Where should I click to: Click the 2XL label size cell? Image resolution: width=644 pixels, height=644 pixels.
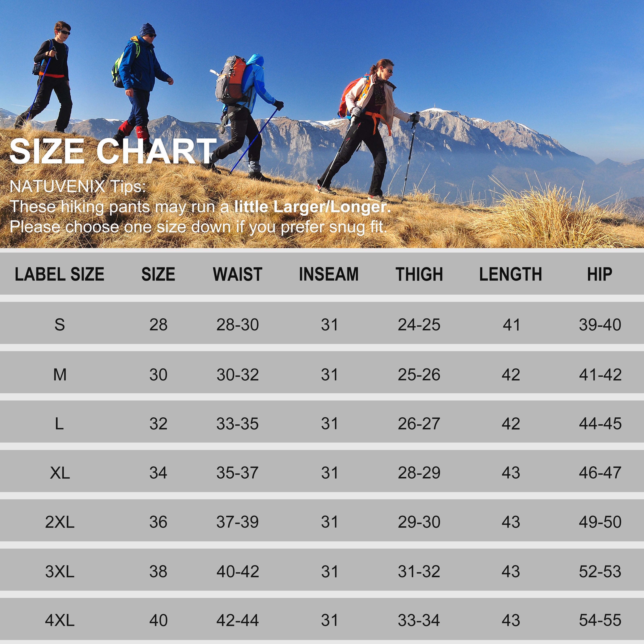click(x=60, y=522)
